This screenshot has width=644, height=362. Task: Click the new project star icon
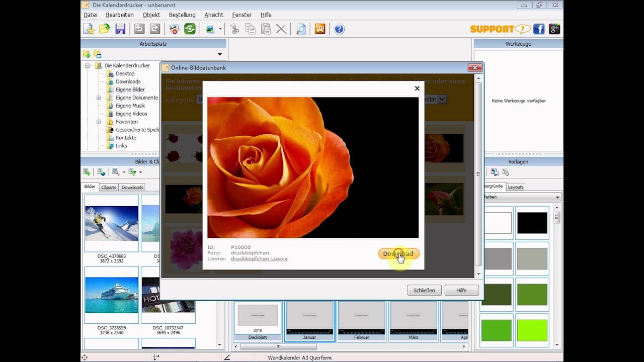89,29
